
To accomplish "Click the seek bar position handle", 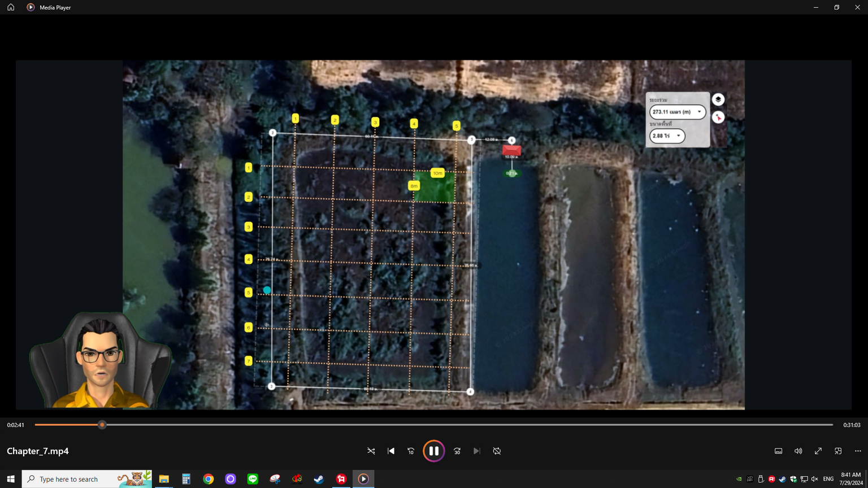I will point(102,425).
